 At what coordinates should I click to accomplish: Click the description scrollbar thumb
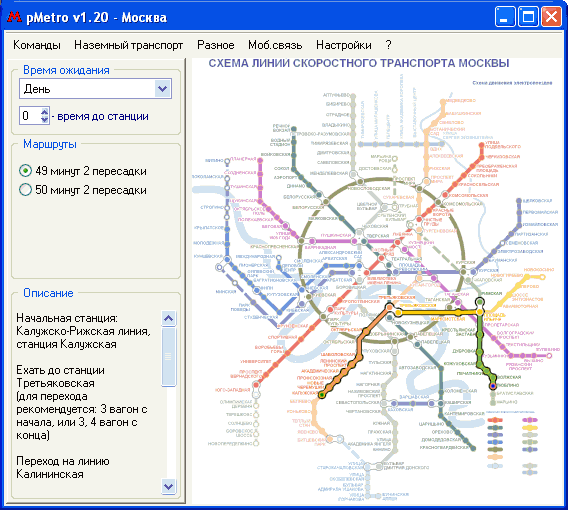(168, 356)
